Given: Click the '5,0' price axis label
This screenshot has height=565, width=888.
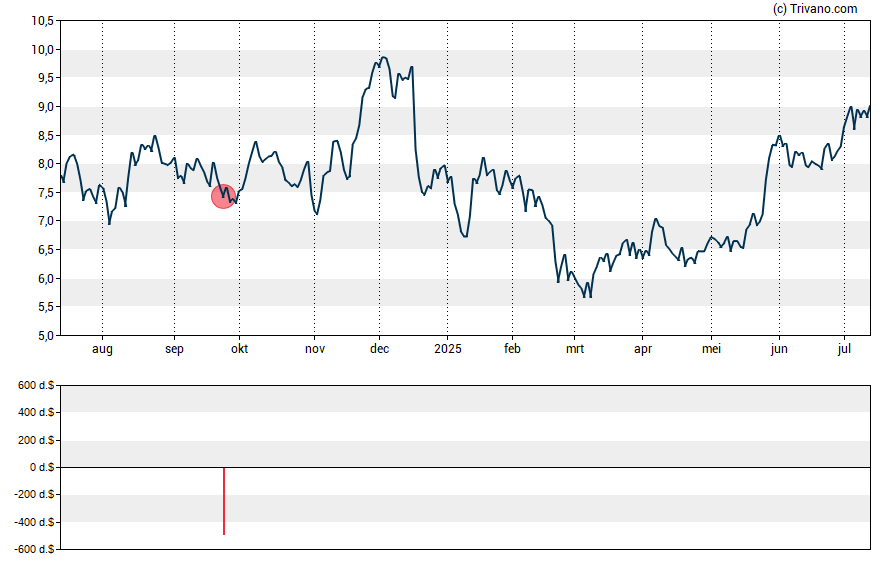Looking at the screenshot, I should pyautogui.click(x=45, y=336).
